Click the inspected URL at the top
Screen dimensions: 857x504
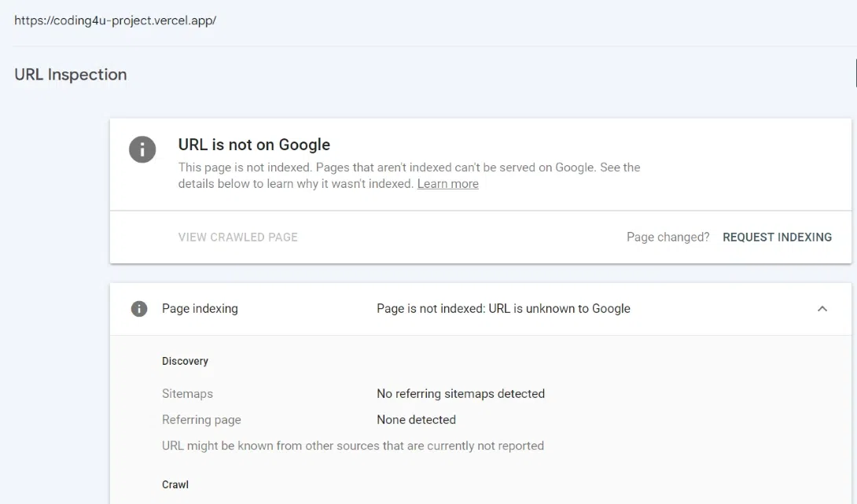click(115, 21)
